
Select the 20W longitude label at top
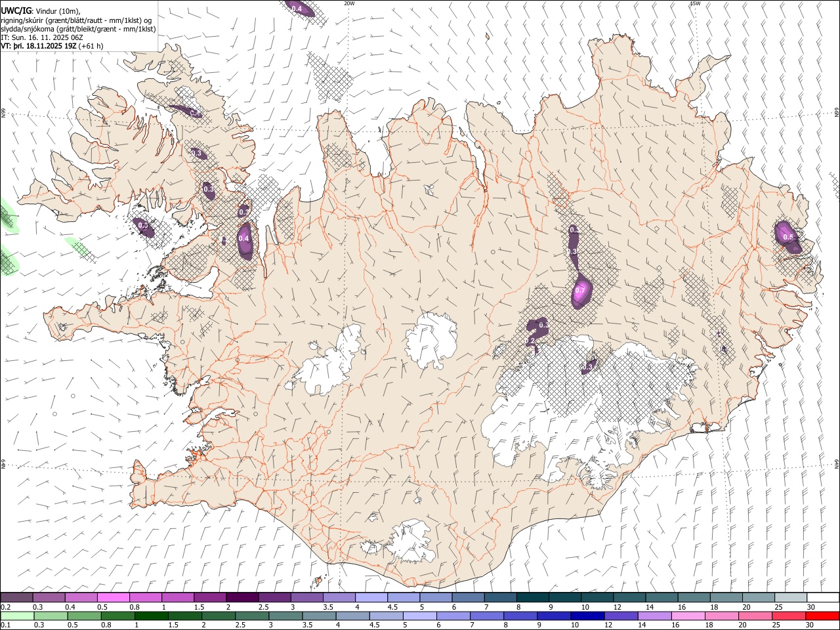pos(349,3)
